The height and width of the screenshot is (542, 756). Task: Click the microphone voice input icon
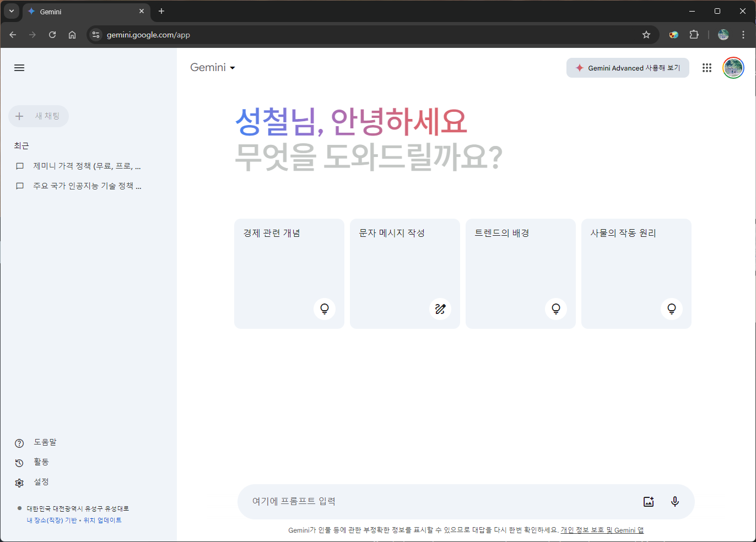pyautogui.click(x=674, y=501)
